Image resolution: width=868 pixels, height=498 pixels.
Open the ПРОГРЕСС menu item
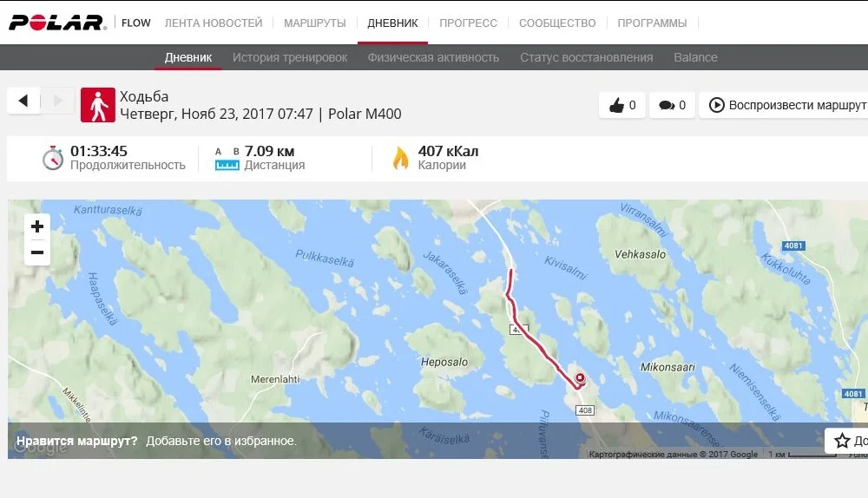469,23
